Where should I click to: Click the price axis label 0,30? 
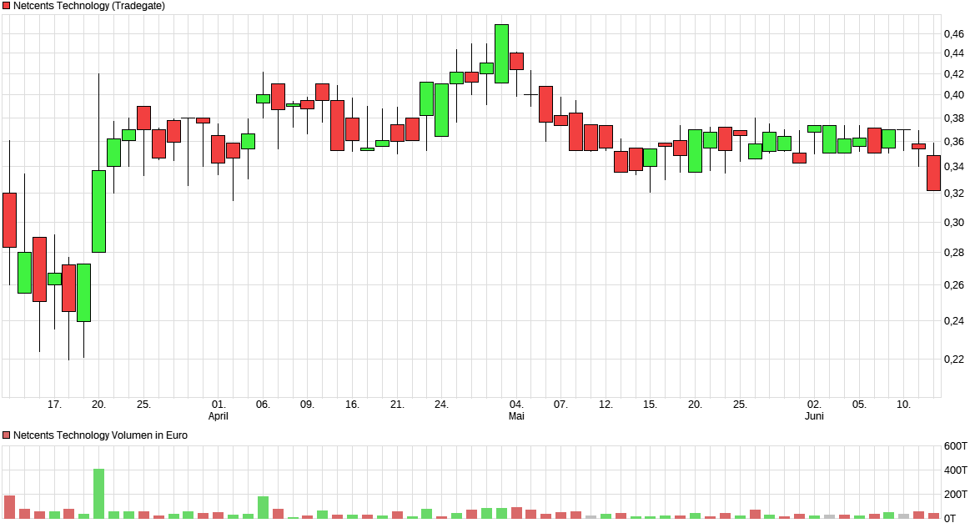coord(954,223)
